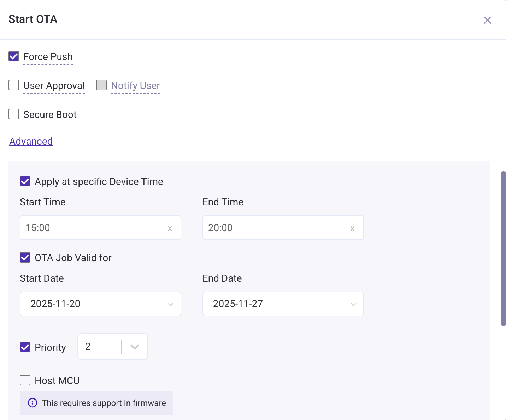
Task: Uncheck Apply at specific Device Time
Action: pyautogui.click(x=25, y=181)
